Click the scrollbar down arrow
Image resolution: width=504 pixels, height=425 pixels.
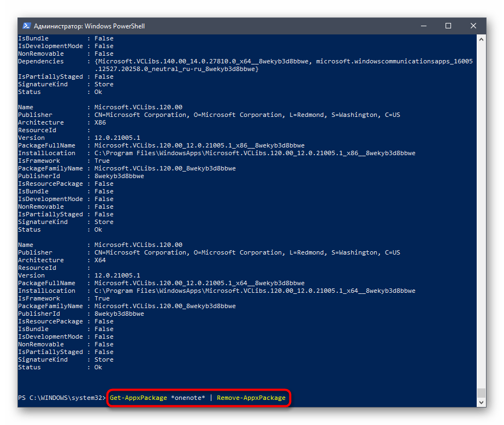tap(481, 403)
